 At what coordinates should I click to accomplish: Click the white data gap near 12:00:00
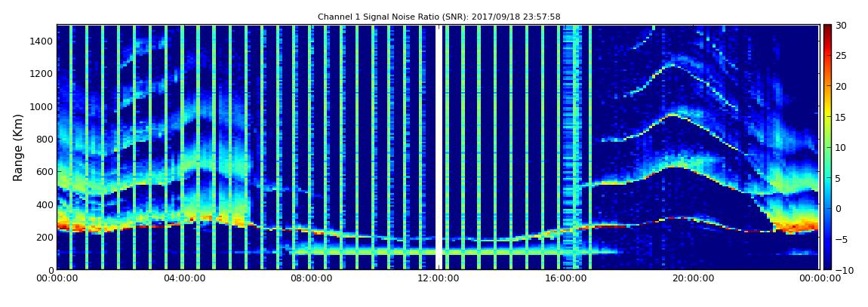click(439, 147)
